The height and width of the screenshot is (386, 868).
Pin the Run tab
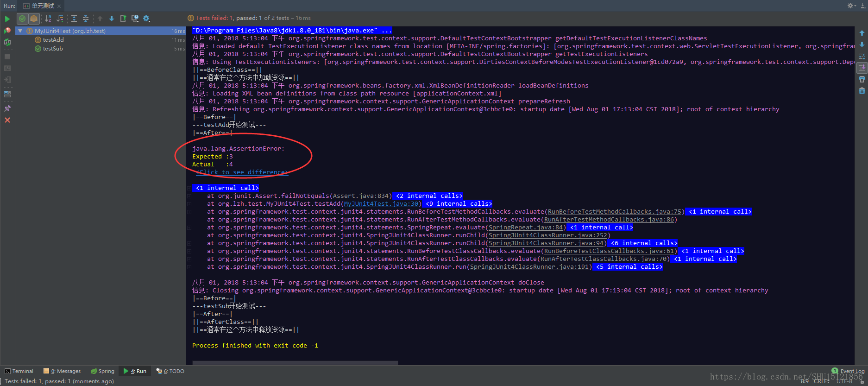tap(7, 108)
